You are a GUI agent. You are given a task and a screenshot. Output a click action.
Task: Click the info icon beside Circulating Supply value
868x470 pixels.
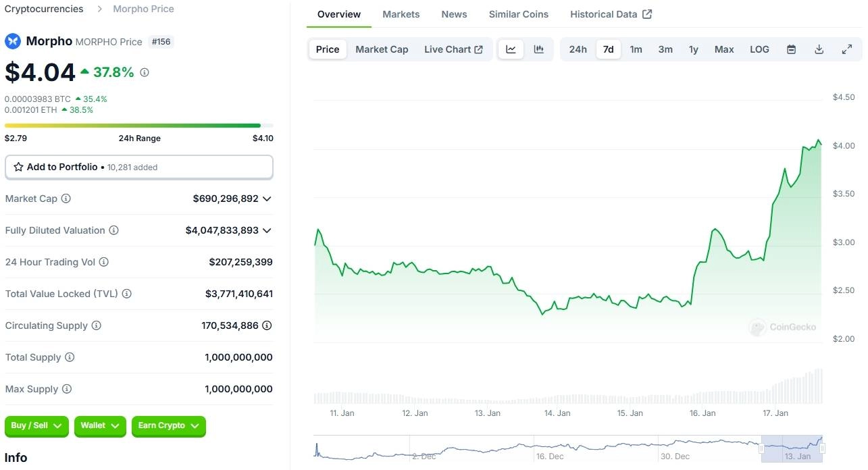tap(267, 325)
